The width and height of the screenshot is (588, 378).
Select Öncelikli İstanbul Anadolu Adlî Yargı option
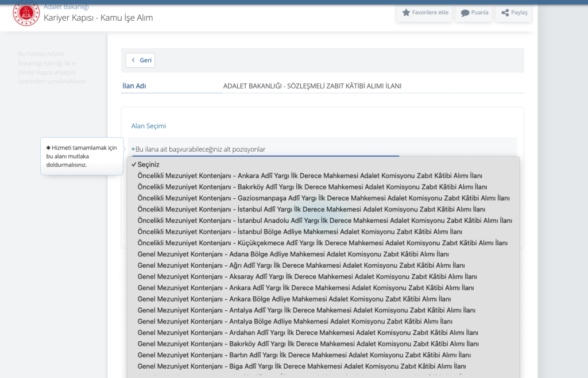[x=324, y=221]
